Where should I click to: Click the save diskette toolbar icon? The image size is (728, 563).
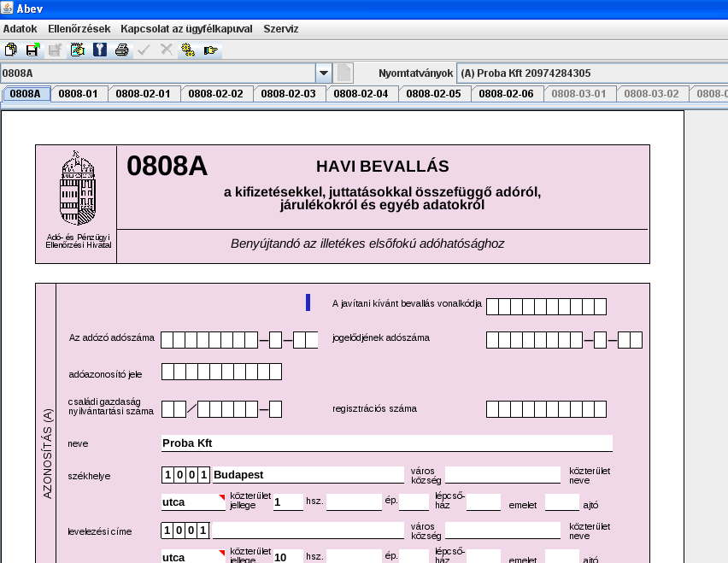pyautogui.click(x=32, y=50)
